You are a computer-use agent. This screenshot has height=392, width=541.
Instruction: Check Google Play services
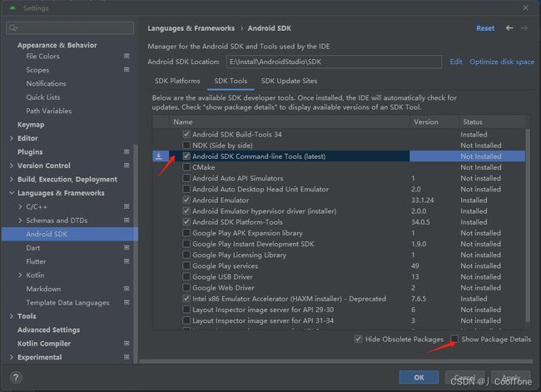click(186, 265)
